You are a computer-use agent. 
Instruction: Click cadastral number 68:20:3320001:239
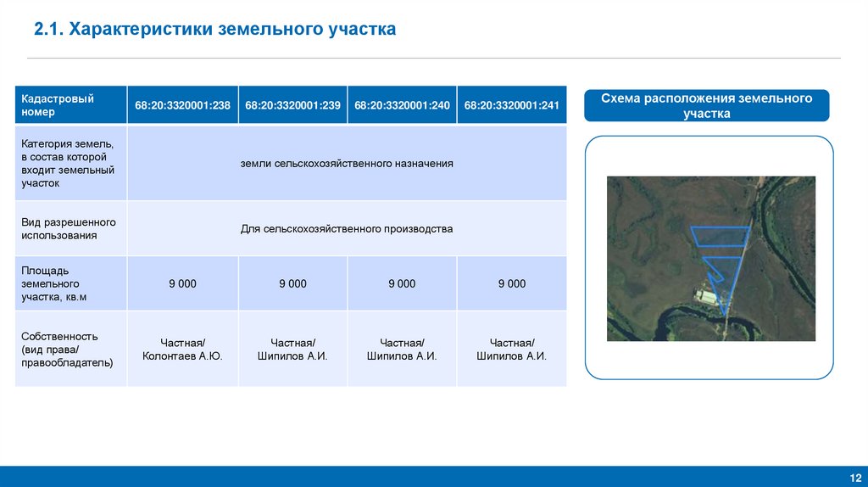click(x=292, y=104)
